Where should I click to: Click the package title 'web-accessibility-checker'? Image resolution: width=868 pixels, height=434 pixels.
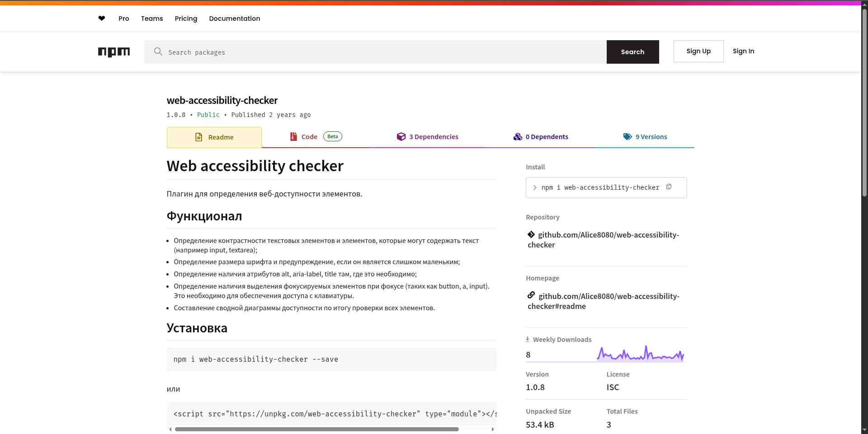tap(222, 100)
